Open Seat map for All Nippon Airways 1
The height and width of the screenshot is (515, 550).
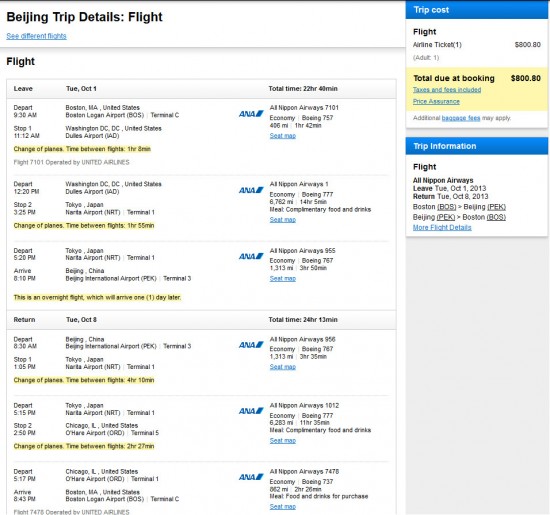(283, 220)
